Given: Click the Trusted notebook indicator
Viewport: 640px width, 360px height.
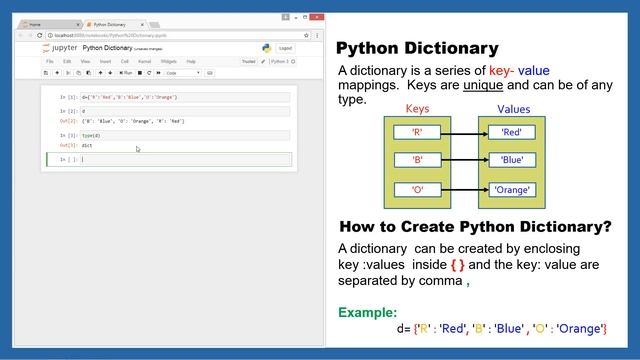Looking at the screenshot, I should (249, 62).
